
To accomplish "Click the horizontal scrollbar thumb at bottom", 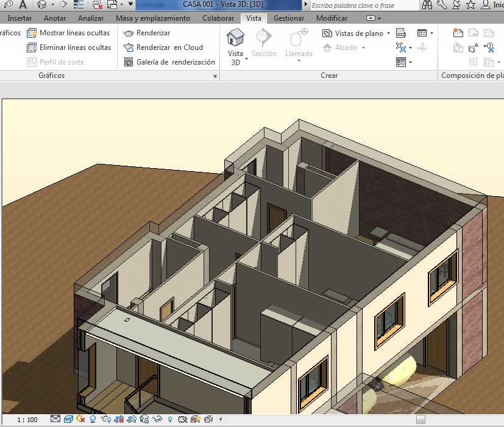I will pos(421,420).
